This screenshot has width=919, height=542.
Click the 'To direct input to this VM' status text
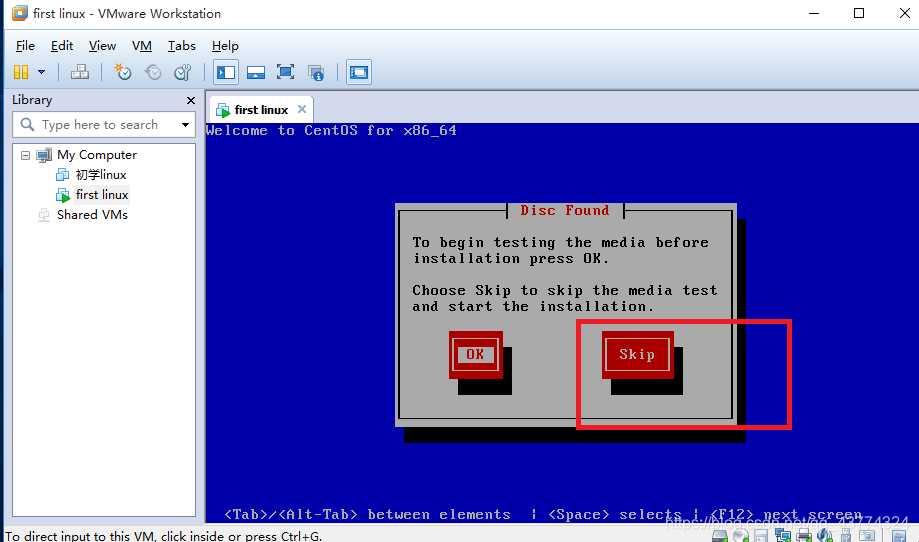pos(164,536)
